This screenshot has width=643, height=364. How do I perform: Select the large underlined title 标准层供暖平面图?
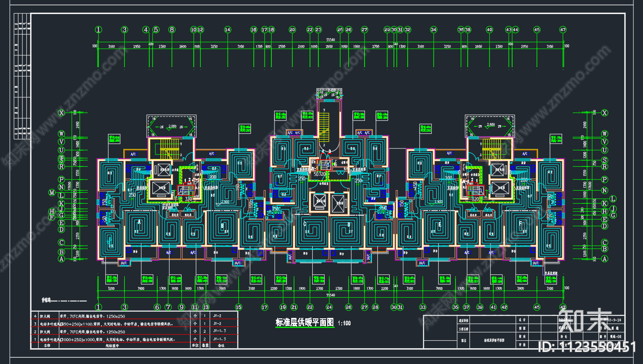click(305, 323)
